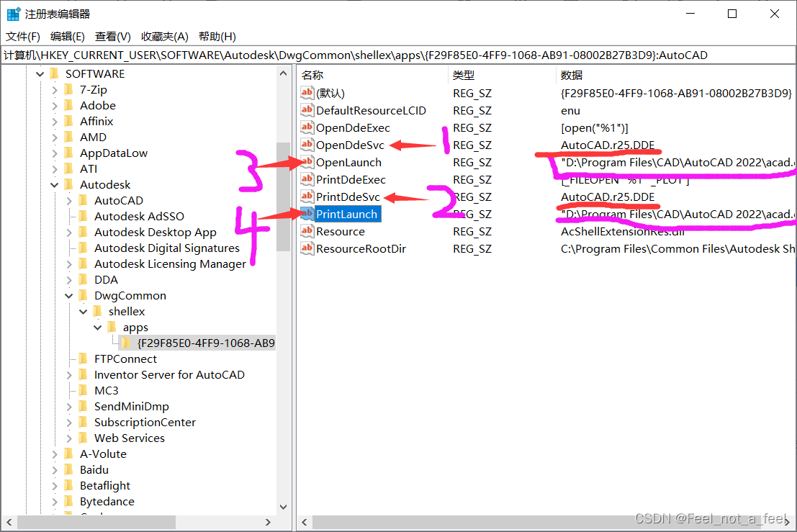
Task: Click the 注册表编辑器 title bar app icon
Action: click(13, 14)
